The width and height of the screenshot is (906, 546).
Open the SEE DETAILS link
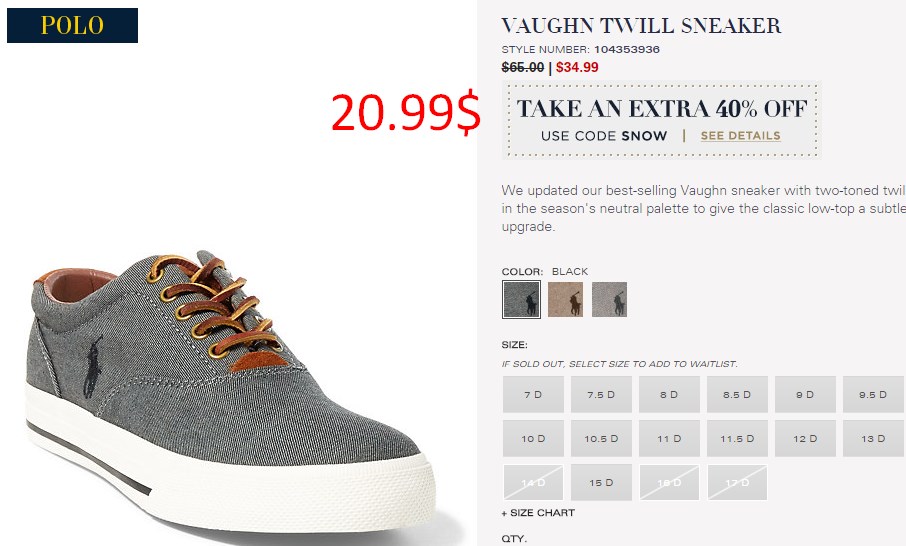click(740, 136)
